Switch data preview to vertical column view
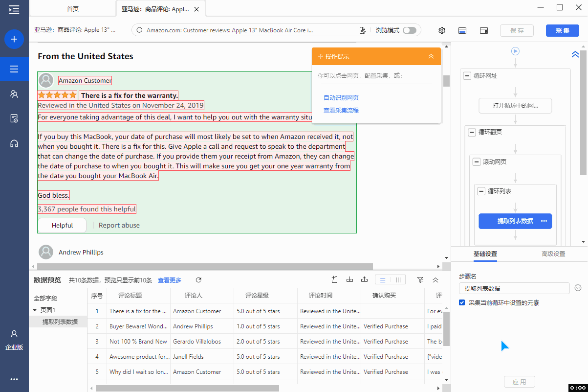 [x=398, y=280]
